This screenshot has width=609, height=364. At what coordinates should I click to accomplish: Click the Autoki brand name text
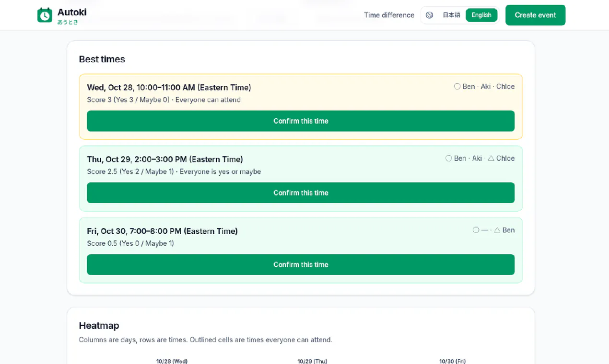coord(72,12)
